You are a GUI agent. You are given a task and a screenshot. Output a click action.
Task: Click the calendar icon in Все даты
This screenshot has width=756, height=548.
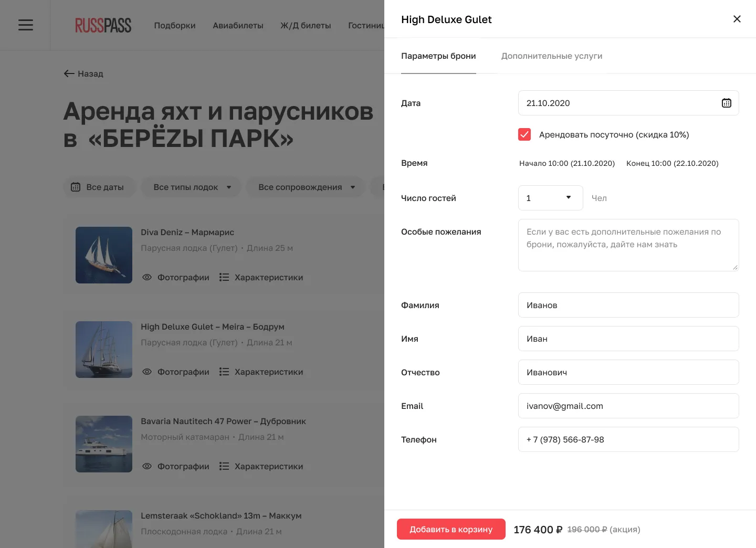click(x=76, y=187)
